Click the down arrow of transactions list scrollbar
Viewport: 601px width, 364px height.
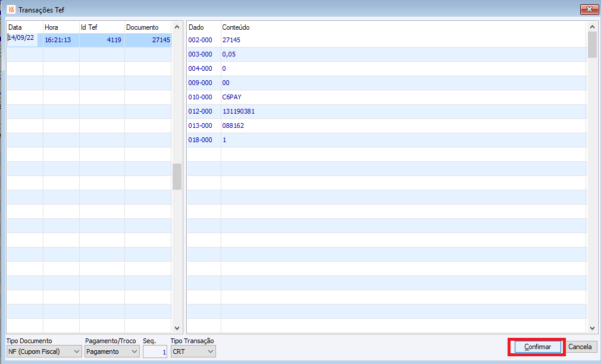click(177, 328)
